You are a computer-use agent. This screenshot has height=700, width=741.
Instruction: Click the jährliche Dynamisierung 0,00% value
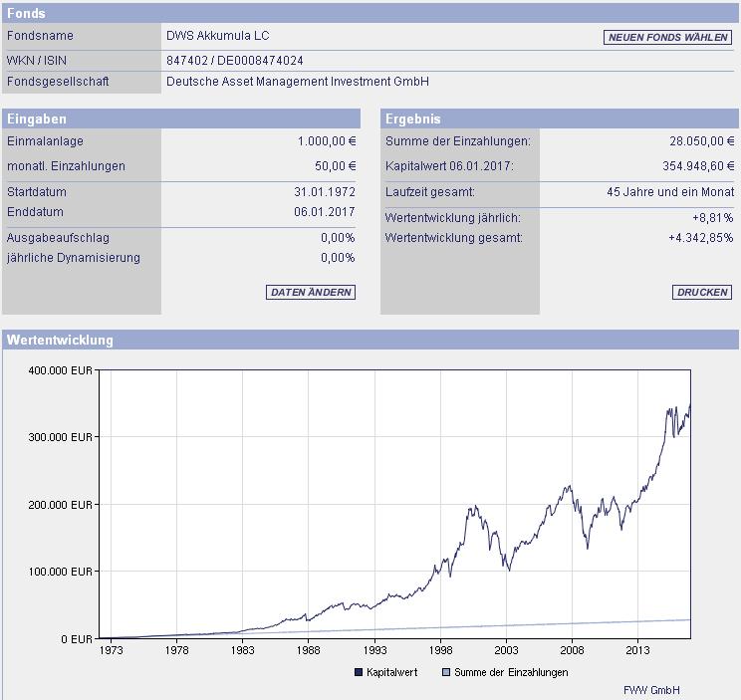338,258
